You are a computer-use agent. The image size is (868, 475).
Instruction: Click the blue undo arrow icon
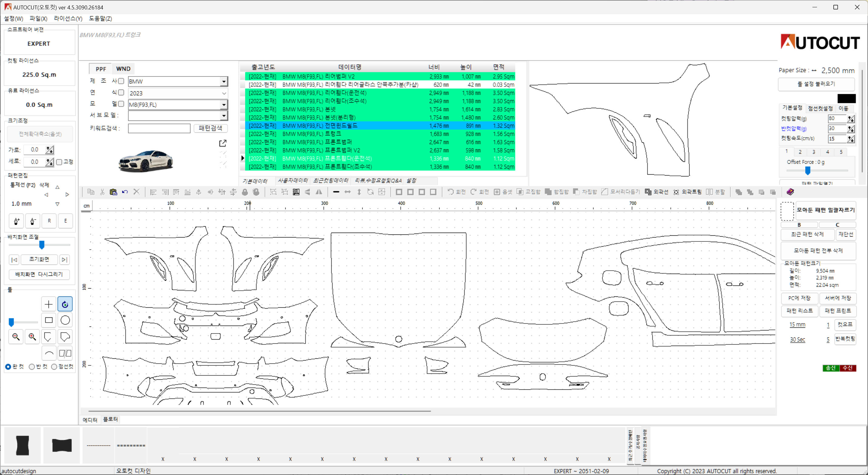125,192
